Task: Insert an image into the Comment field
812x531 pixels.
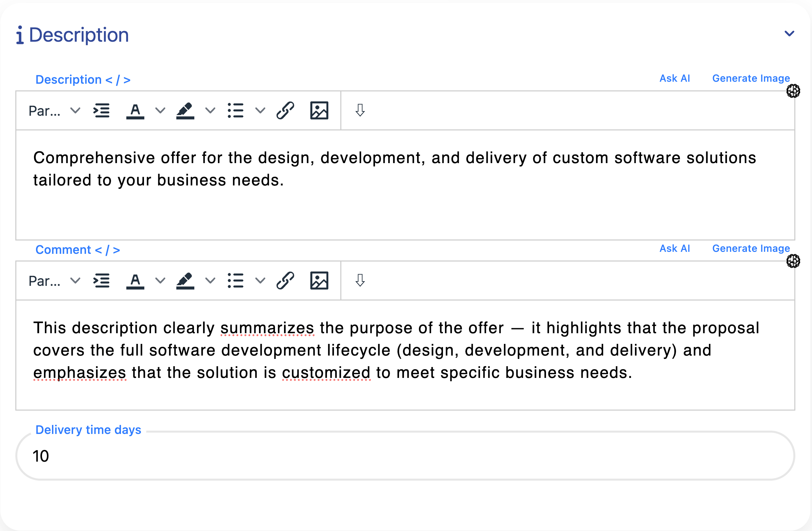Action: point(319,281)
